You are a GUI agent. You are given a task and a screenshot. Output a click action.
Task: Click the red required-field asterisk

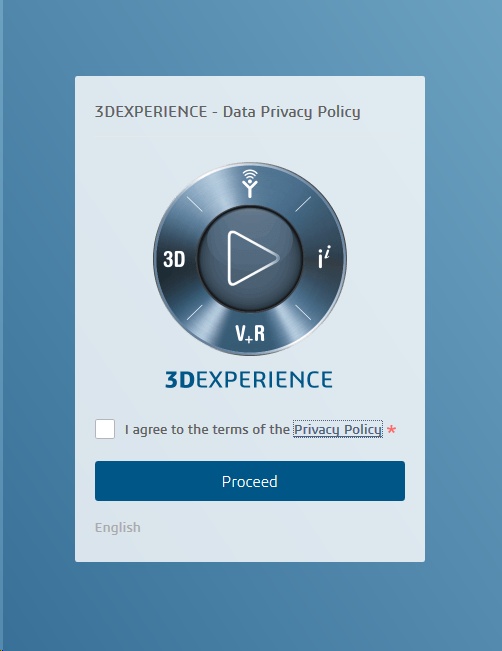391,430
